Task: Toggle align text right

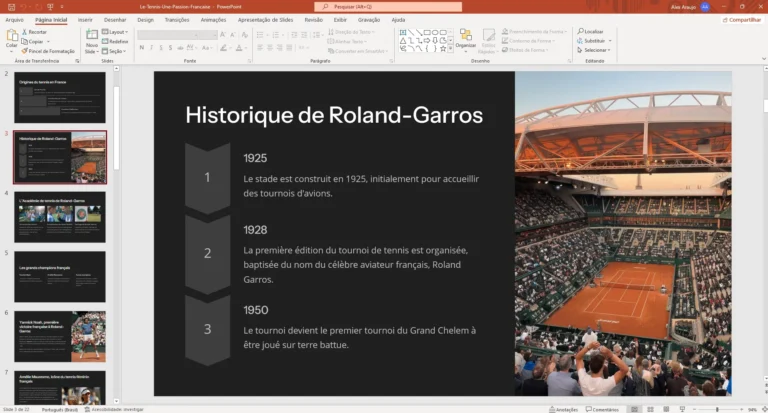Action: coord(279,48)
